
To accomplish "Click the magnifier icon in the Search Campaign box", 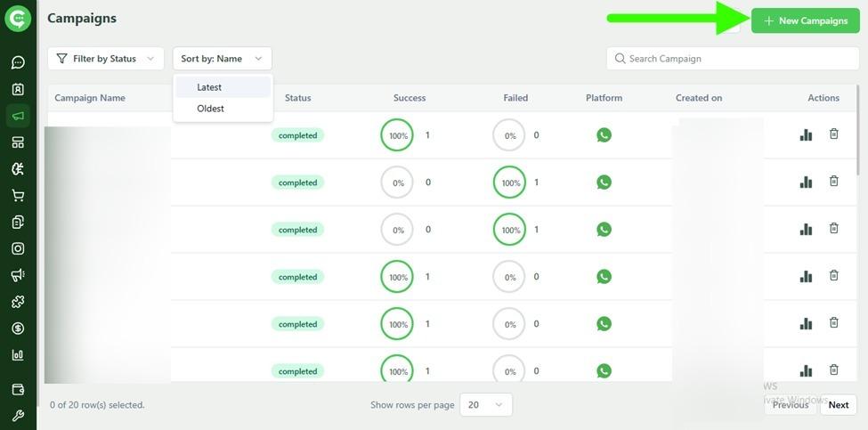I will click(x=621, y=58).
